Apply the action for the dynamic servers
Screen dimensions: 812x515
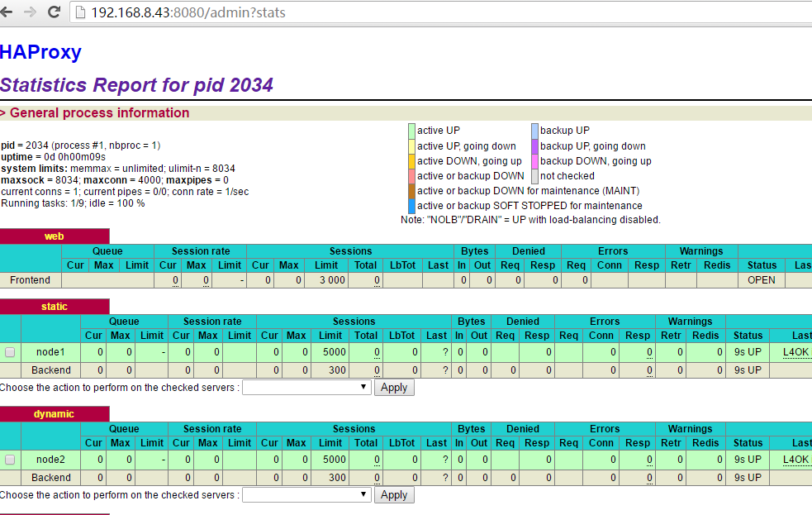394,495
